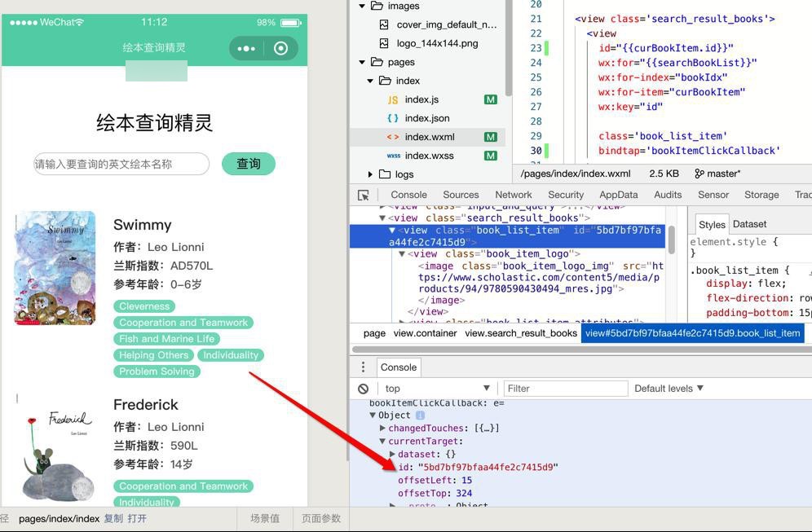This screenshot has width=812, height=532.
Task: Collapse the index folder in file tree
Action: tap(370, 81)
